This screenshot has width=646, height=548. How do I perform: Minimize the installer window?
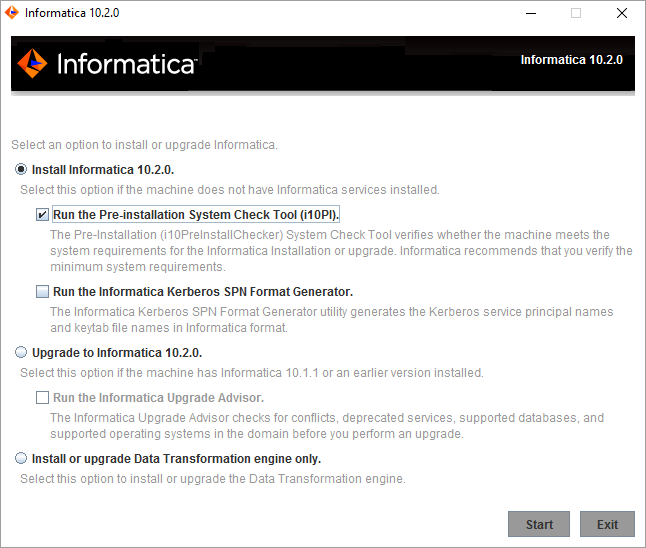tap(531, 13)
